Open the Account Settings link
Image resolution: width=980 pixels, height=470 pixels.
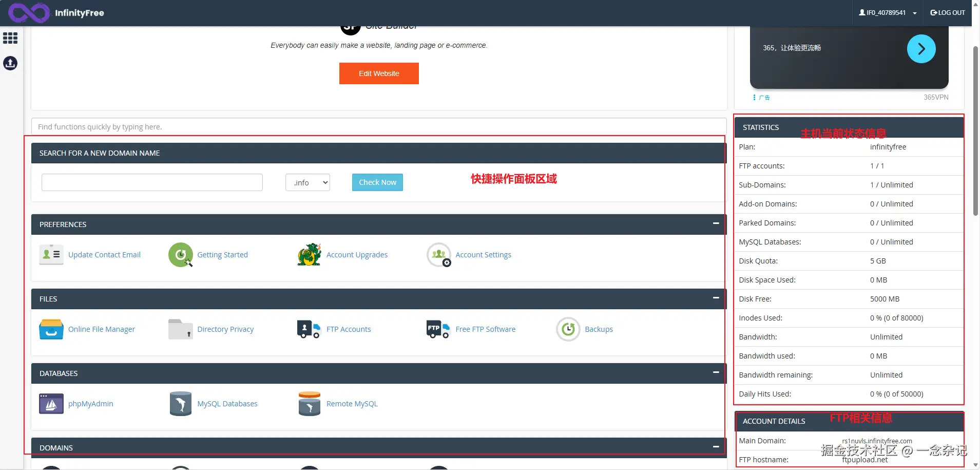tap(484, 255)
